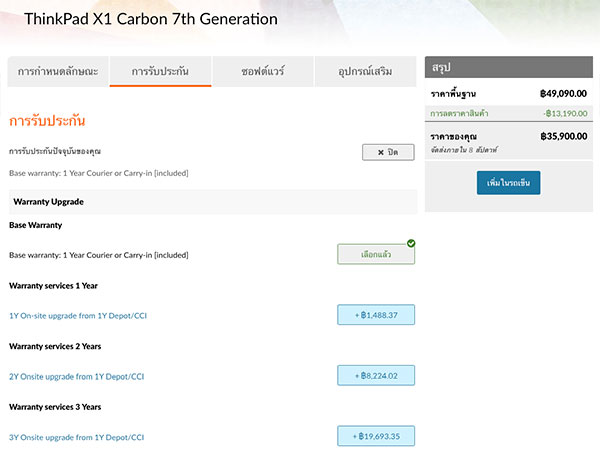Image resolution: width=600 pixels, height=458 pixels.
Task: Open the อุปกรณ์เสริม tab
Action: pyautogui.click(x=365, y=72)
